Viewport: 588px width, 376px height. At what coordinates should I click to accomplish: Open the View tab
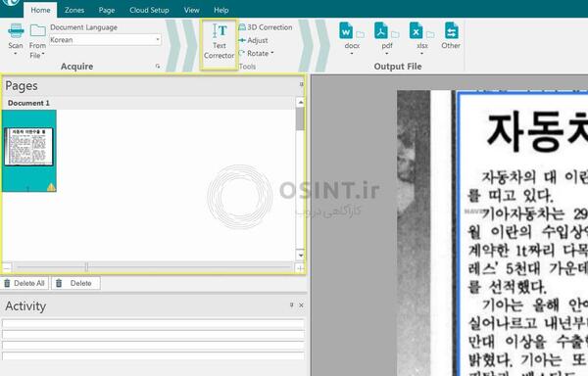(192, 10)
